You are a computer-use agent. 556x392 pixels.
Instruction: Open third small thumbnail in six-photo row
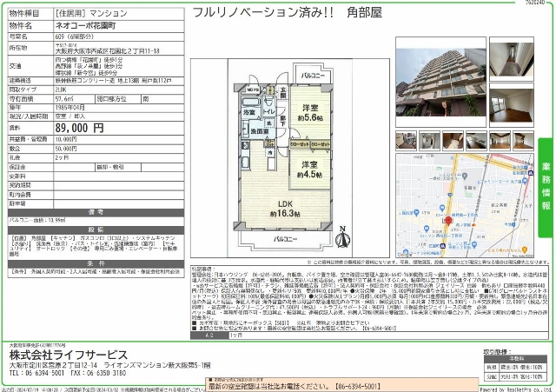coord(453,141)
